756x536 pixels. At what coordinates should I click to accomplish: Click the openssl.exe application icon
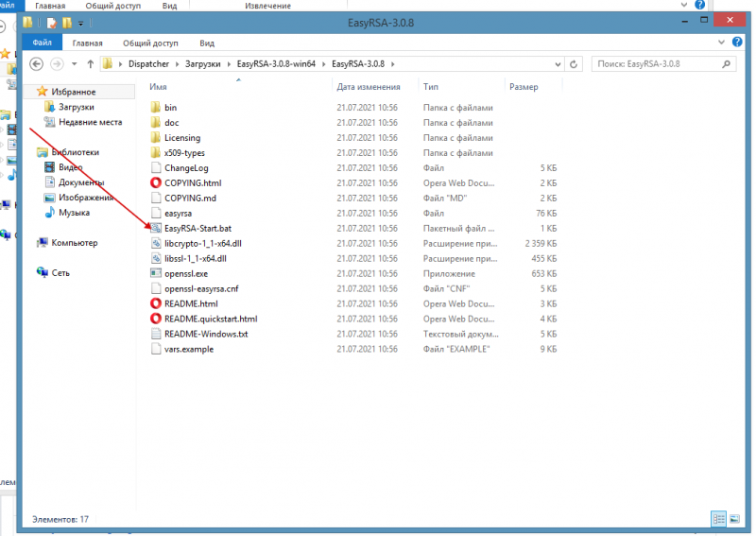click(156, 273)
